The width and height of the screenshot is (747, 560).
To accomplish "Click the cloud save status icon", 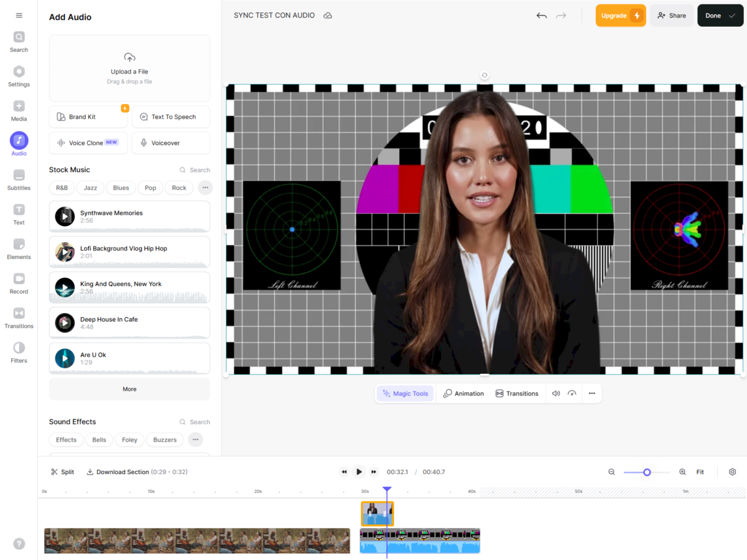I will pyautogui.click(x=328, y=16).
